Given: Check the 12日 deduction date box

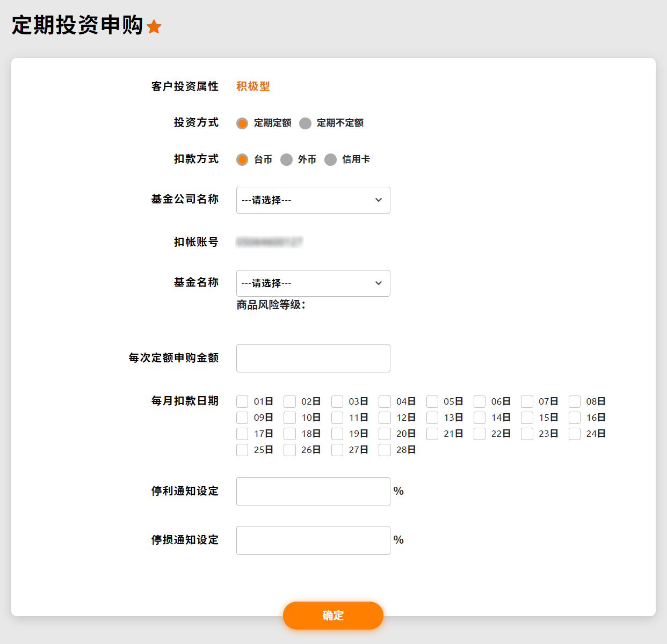Looking at the screenshot, I should (385, 418).
